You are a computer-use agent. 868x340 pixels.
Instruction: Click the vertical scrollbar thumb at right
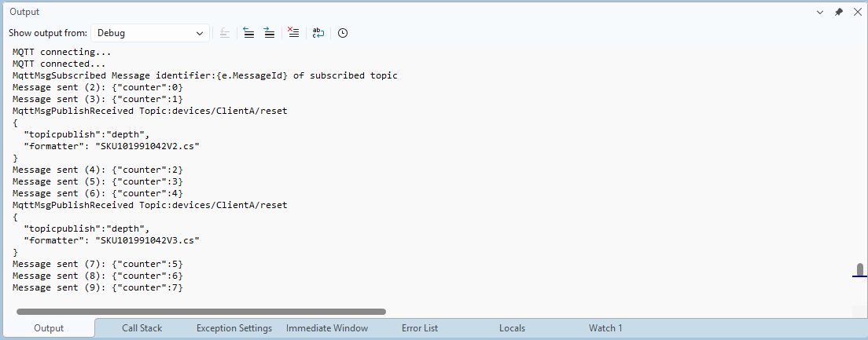[x=859, y=270]
